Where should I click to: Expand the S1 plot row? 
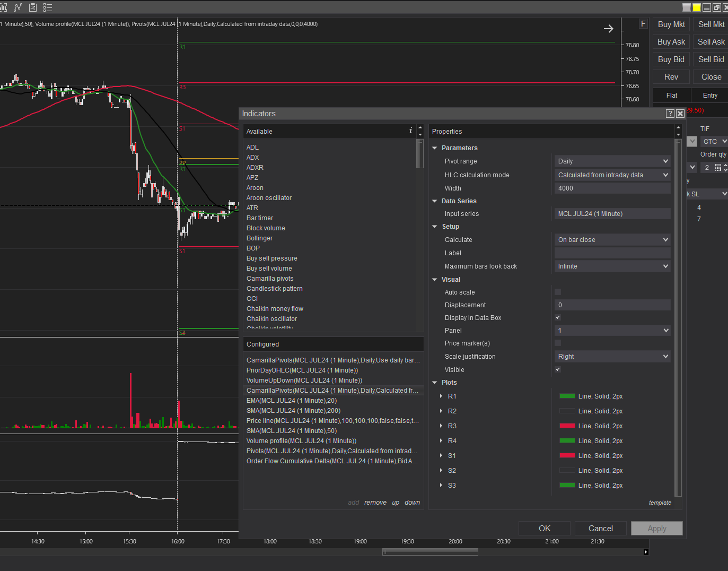pos(441,456)
